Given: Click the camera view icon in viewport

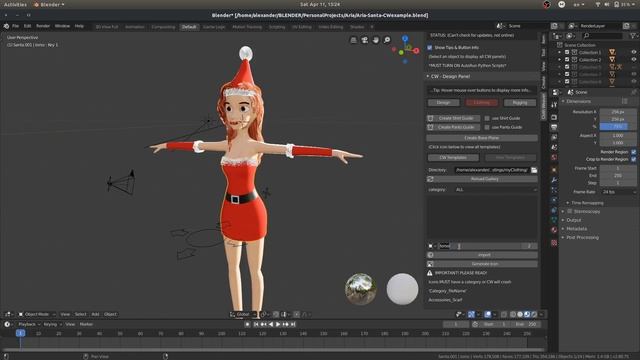Looking at the screenshot, I should pyautogui.click(x=364, y=40).
